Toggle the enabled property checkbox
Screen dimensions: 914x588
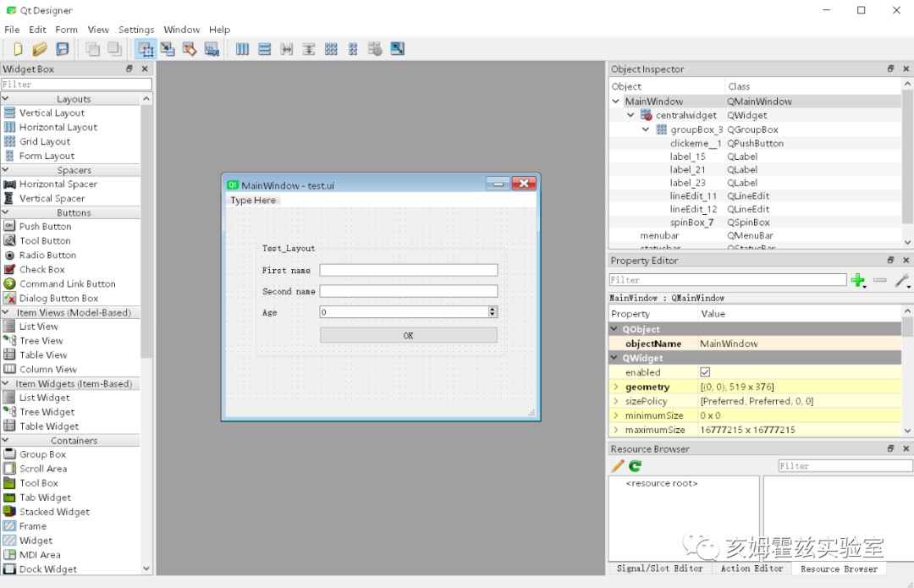(705, 372)
